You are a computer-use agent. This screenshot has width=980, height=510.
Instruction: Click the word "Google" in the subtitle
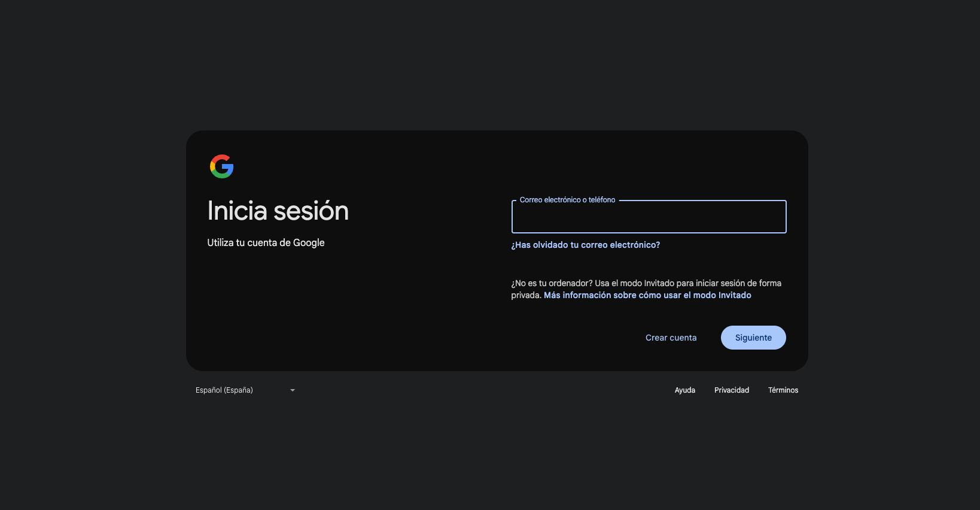[309, 242]
